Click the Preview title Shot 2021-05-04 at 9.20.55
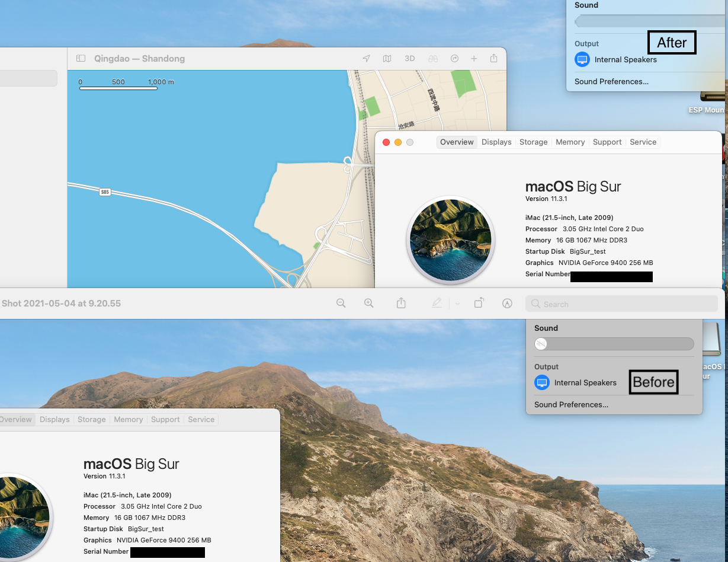 tap(61, 304)
